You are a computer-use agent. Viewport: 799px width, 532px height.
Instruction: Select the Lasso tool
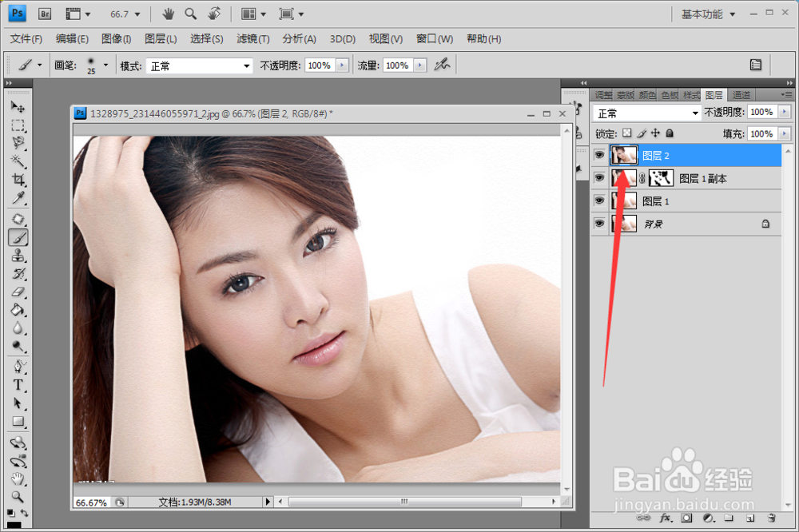point(18,143)
